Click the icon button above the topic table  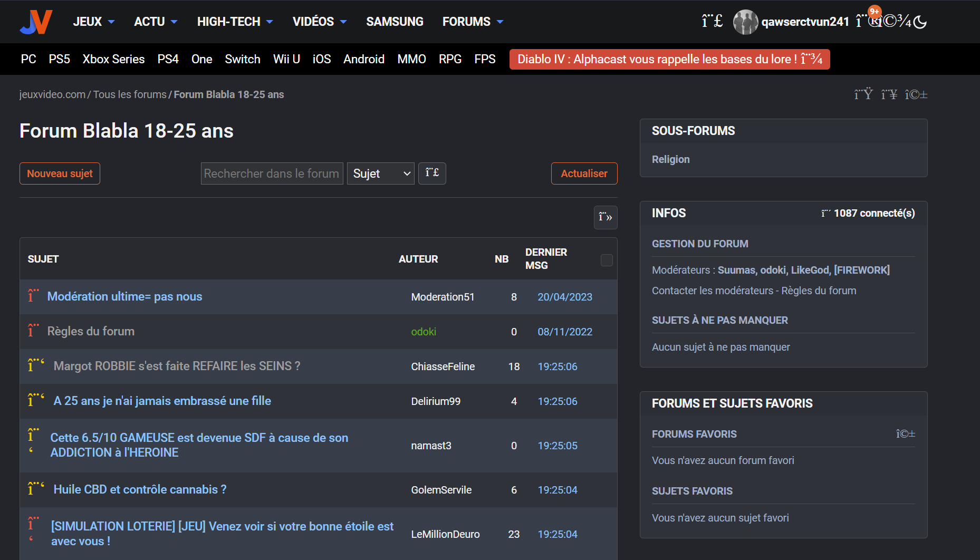click(x=606, y=217)
